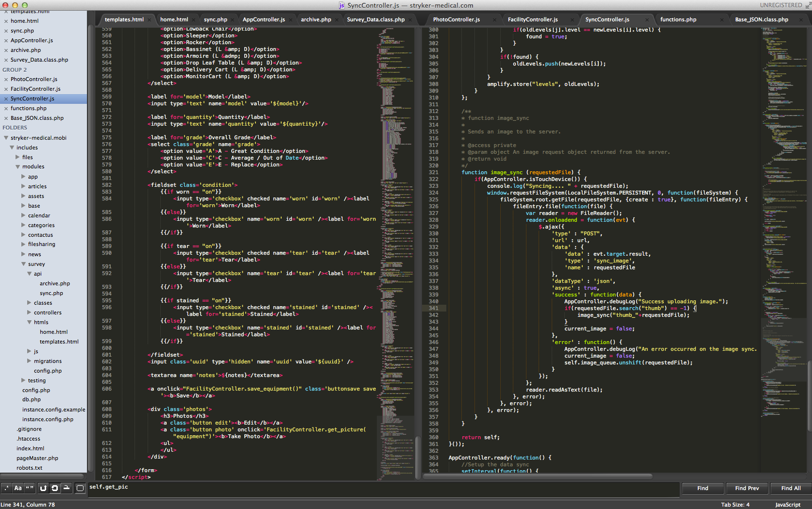Switch to the AppController.js tab
Screen dimensions: 812x509
coord(264,20)
